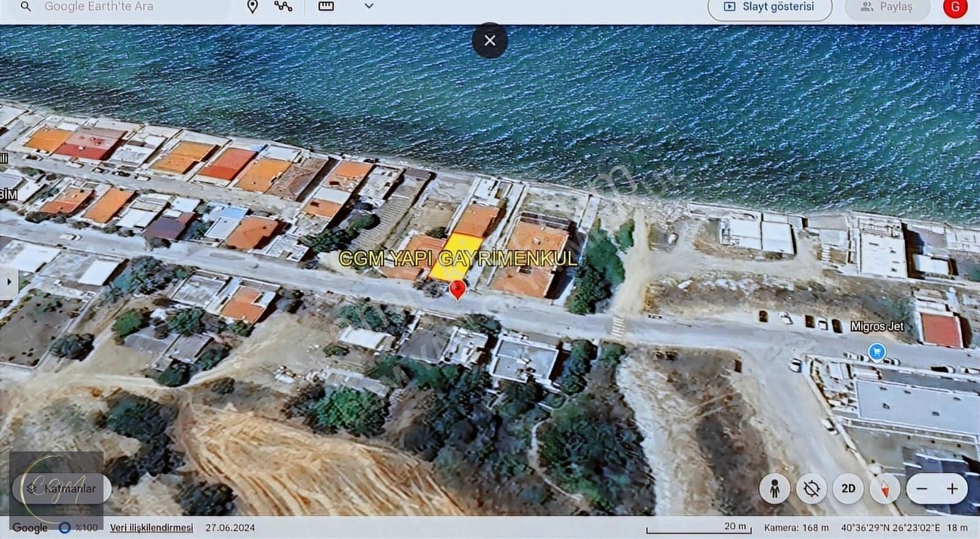Click the Kamera: 168 m readout
Screen dimensions: 980x539
796,527
